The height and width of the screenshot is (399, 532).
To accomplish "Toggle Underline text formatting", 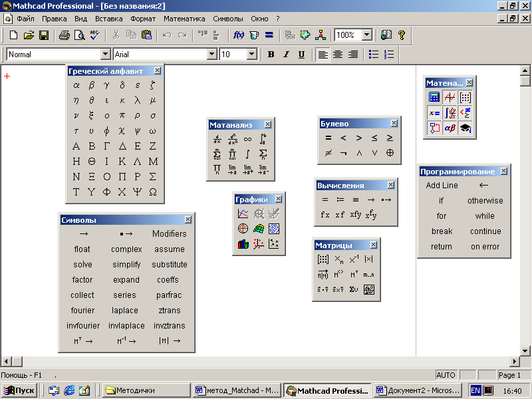I will tap(301, 55).
